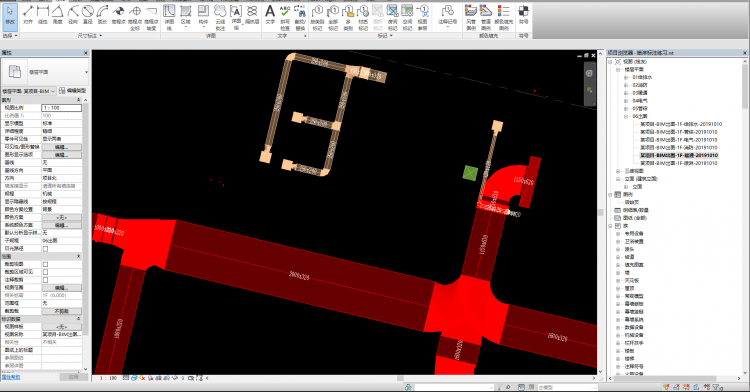Activate the 高程点 spot elevation tool

click(118, 15)
